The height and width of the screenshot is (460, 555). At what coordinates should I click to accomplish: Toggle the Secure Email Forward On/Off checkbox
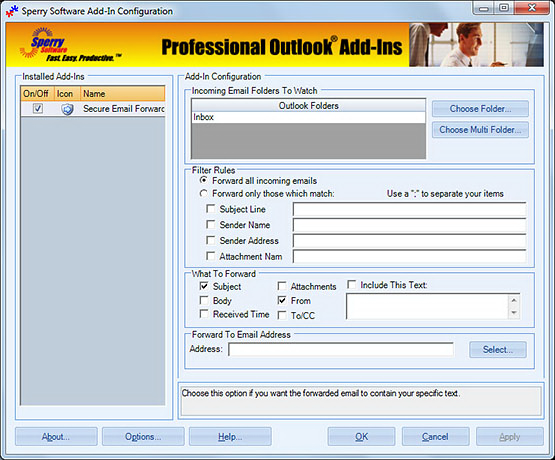[38, 108]
